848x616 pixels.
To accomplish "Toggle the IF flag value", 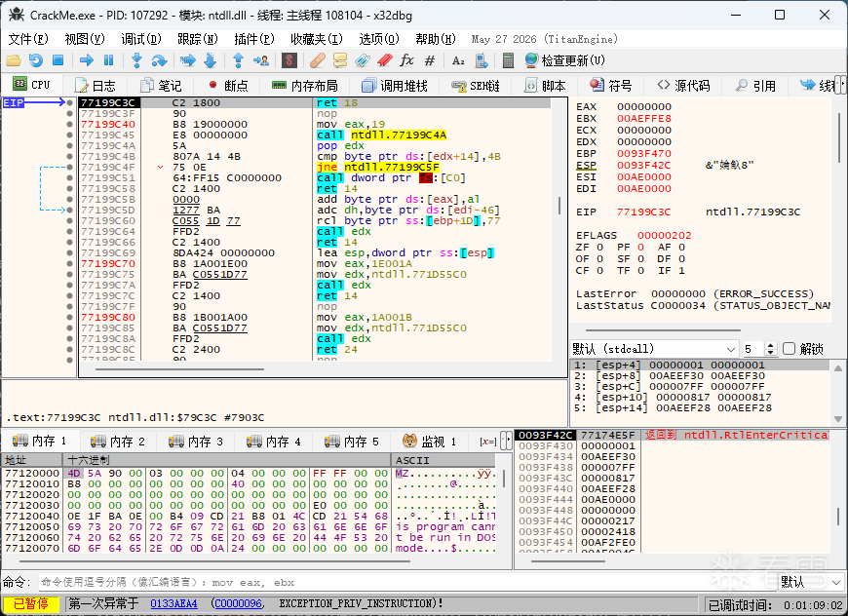I will coord(681,270).
